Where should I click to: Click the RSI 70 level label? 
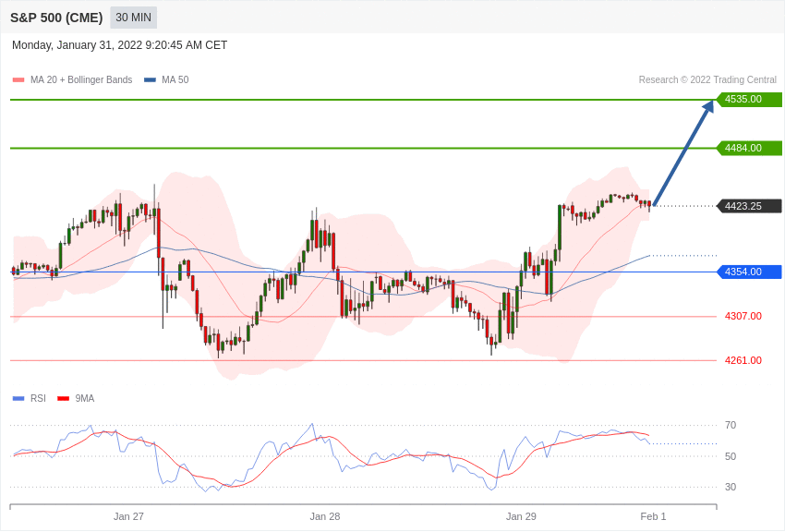point(731,426)
